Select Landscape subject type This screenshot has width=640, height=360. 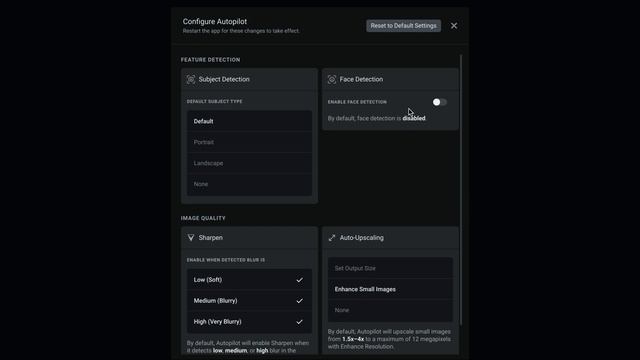pos(249,163)
